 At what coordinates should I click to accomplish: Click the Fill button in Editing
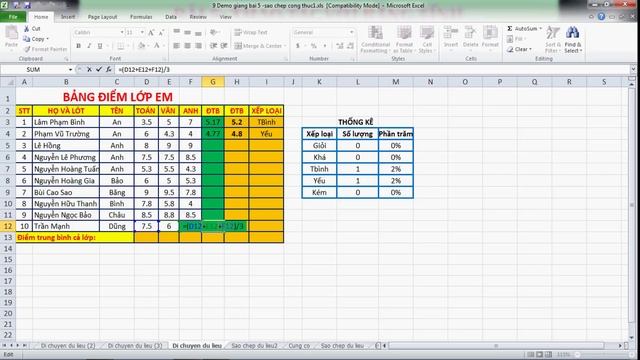tap(516, 39)
